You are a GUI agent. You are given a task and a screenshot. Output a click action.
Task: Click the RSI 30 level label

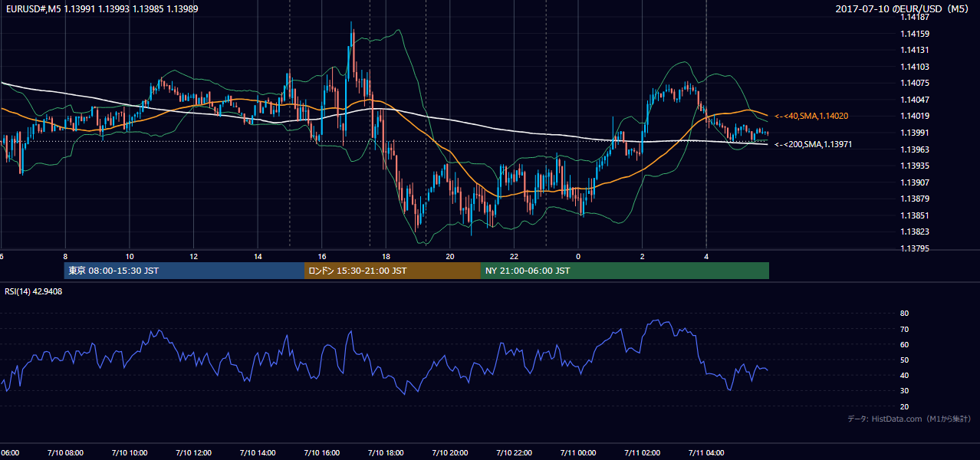[904, 391]
